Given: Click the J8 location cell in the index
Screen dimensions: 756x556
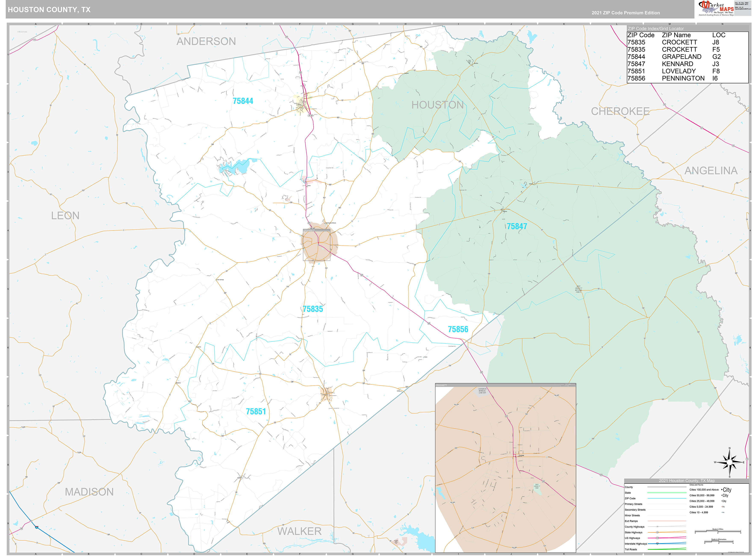Looking at the screenshot, I should 715,42.
